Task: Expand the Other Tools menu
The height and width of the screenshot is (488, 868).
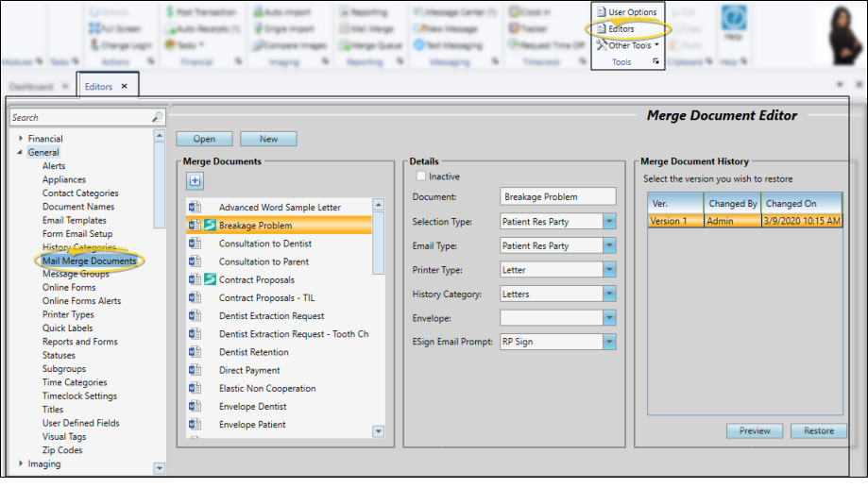Action: pos(631,45)
